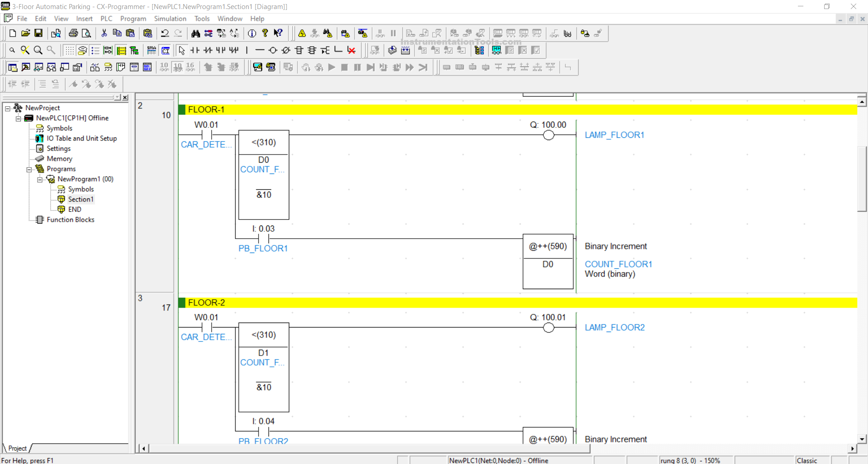
Task: Open IO Table and Unit Setup
Action: pyautogui.click(x=81, y=138)
